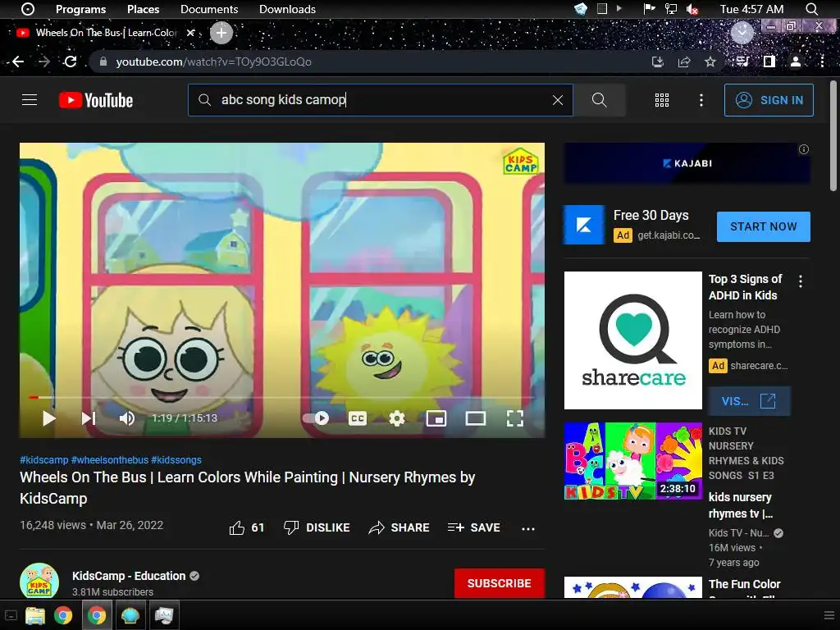The width and height of the screenshot is (840, 630).
Task: Open Kids TV nursery rhymes thumbnail
Action: (633, 461)
